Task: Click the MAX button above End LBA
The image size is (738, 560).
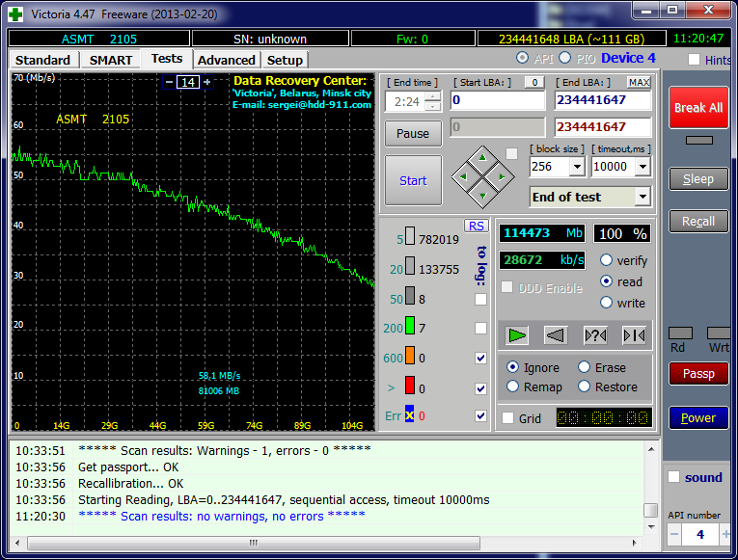Action: [x=639, y=83]
